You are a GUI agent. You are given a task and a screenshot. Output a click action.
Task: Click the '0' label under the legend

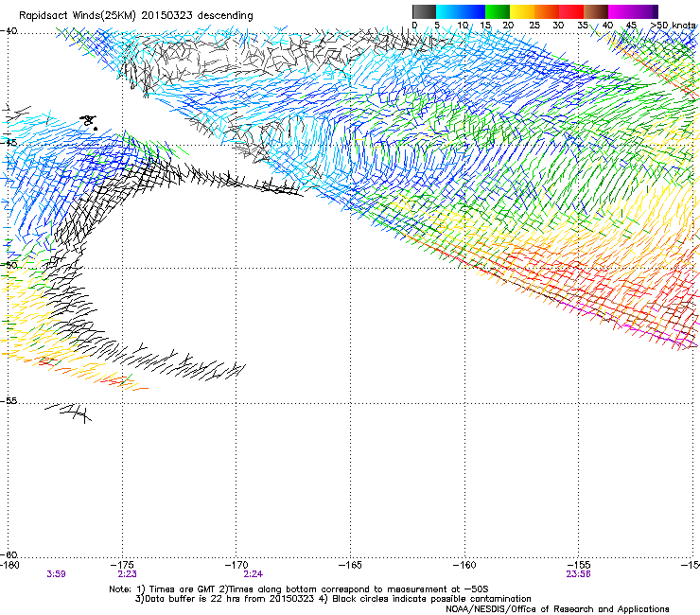point(414,25)
